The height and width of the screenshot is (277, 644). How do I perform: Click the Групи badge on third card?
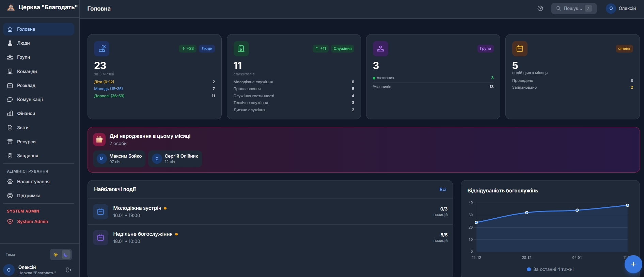[485, 48]
